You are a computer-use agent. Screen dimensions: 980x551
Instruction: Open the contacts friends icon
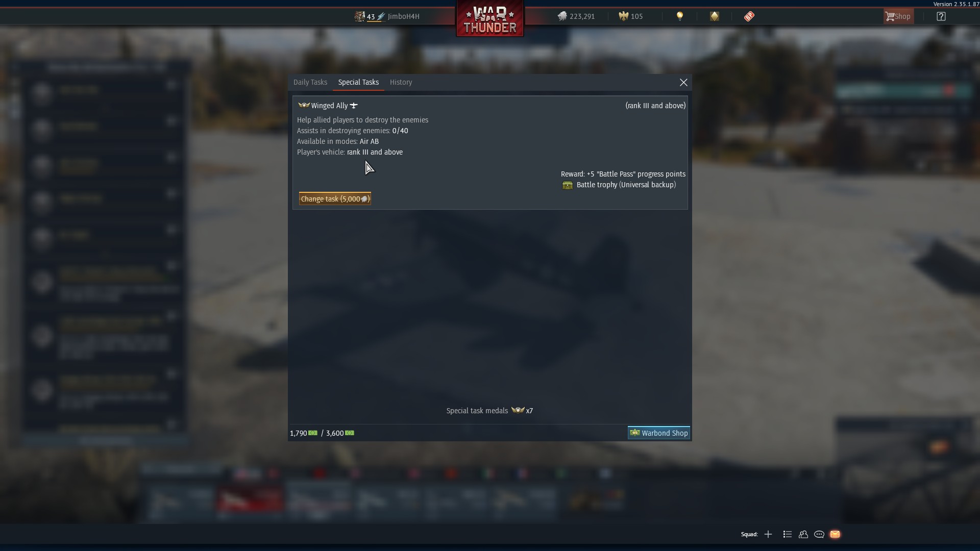(x=803, y=534)
